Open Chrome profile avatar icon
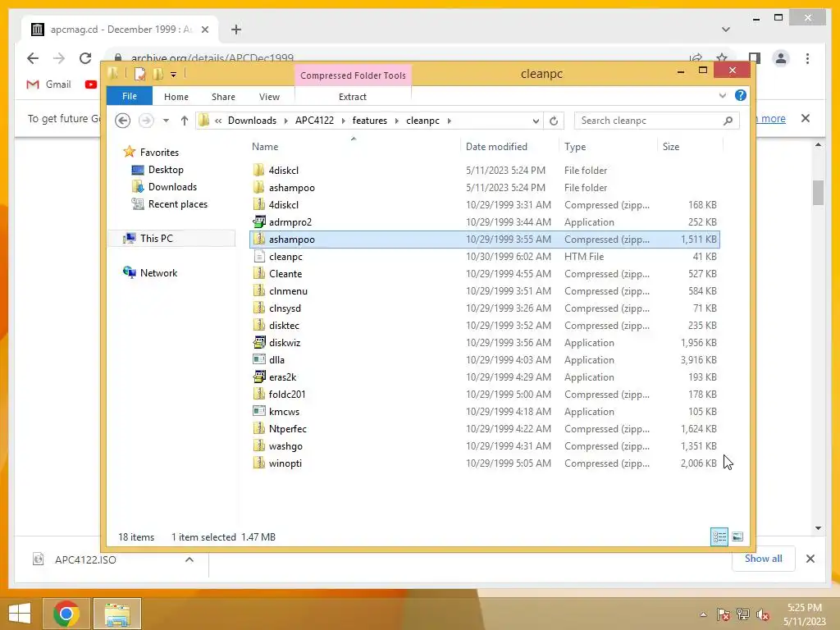The image size is (840, 630). pos(781,58)
